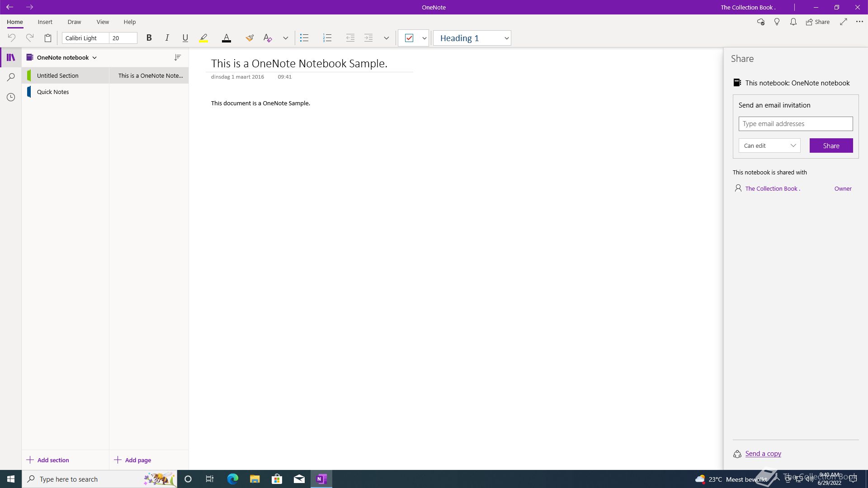Select the Format Painter tool
868x488 pixels.
pos(250,38)
